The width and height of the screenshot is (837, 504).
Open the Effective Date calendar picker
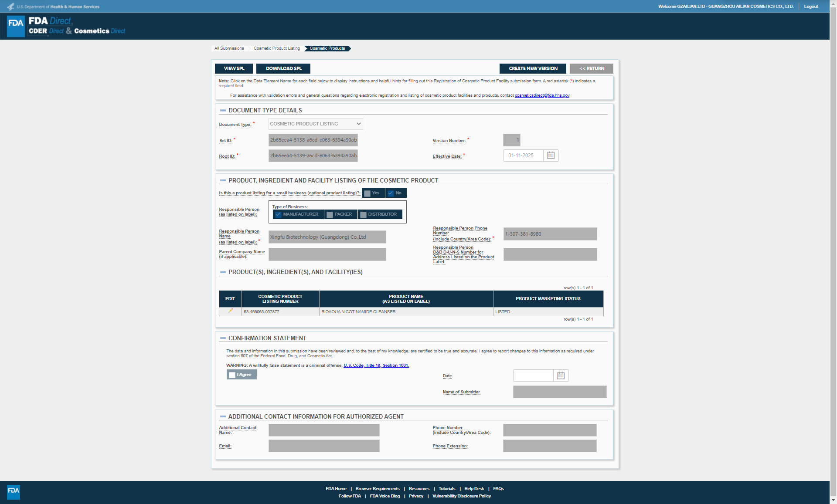point(551,156)
